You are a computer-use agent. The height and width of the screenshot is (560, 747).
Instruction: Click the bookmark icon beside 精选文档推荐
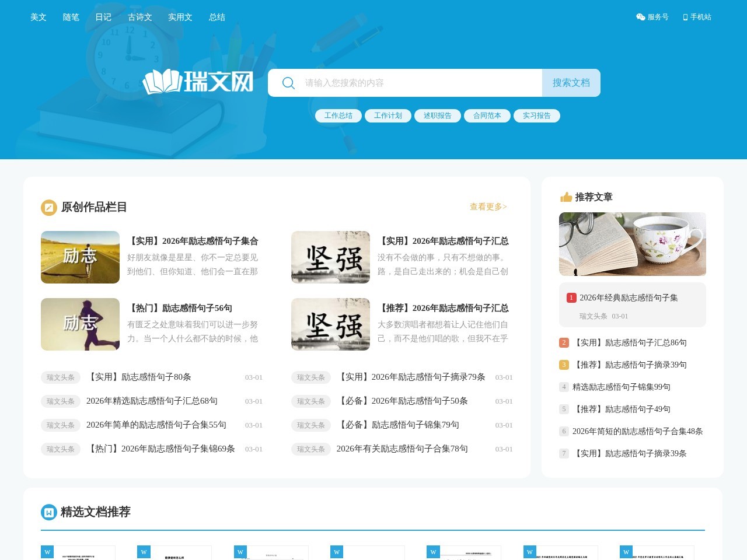click(x=48, y=512)
